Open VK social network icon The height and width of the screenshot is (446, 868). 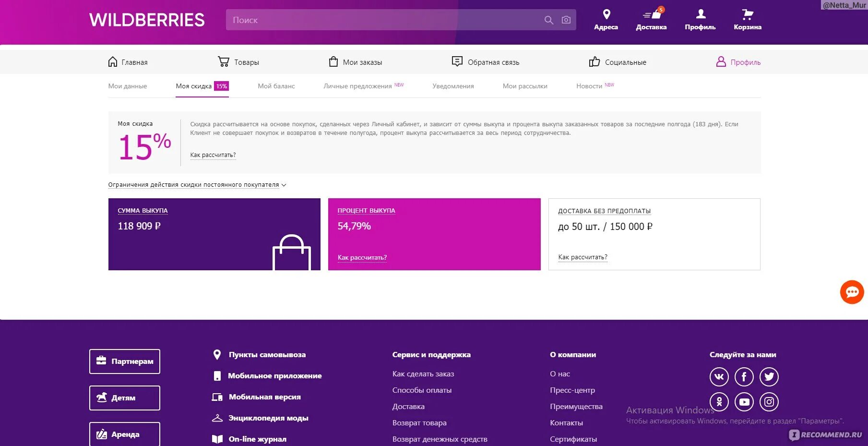click(719, 377)
